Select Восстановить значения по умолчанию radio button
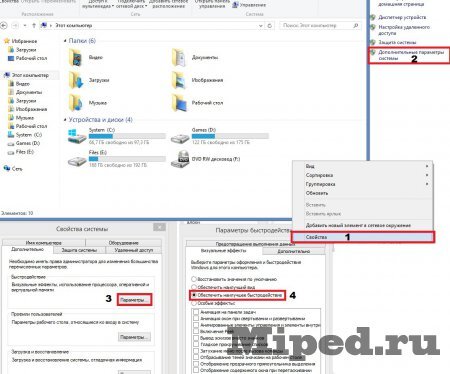Image resolution: width=450 pixels, height=374 pixels. point(194,279)
